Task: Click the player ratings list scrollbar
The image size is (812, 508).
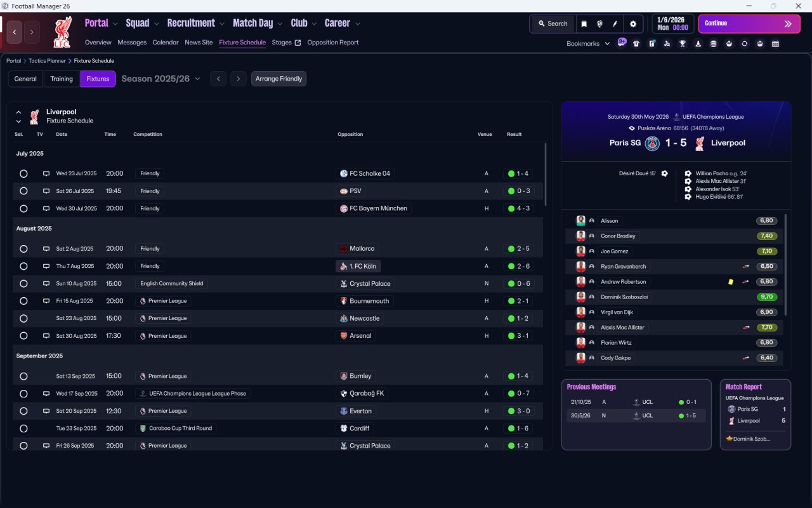Action: point(785,265)
